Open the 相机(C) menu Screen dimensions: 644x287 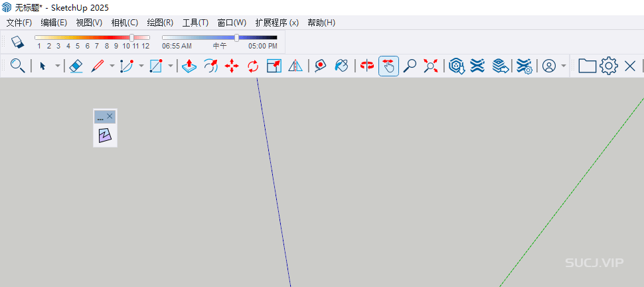pos(124,23)
